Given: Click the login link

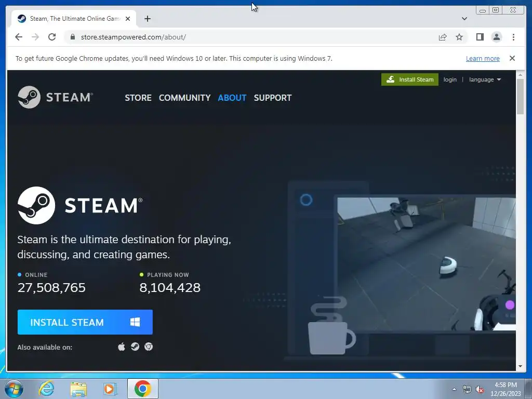Looking at the screenshot, I should [x=450, y=79].
